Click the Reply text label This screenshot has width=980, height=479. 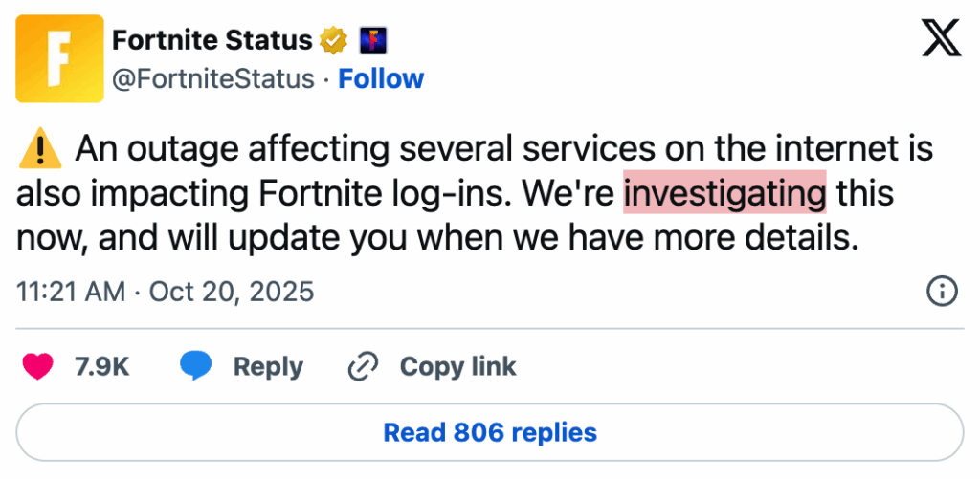[x=268, y=367]
